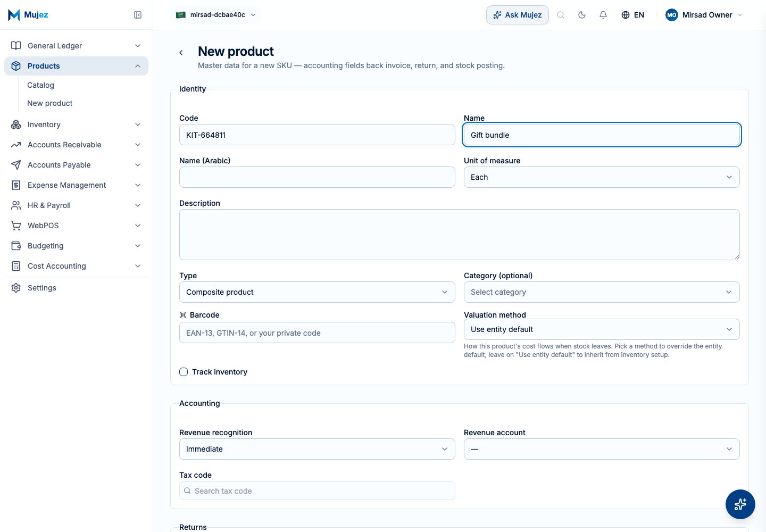The height and width of the screenshot is (532, 766).
Task: Toggle dark mode moon icon
Action: (582, 15)
